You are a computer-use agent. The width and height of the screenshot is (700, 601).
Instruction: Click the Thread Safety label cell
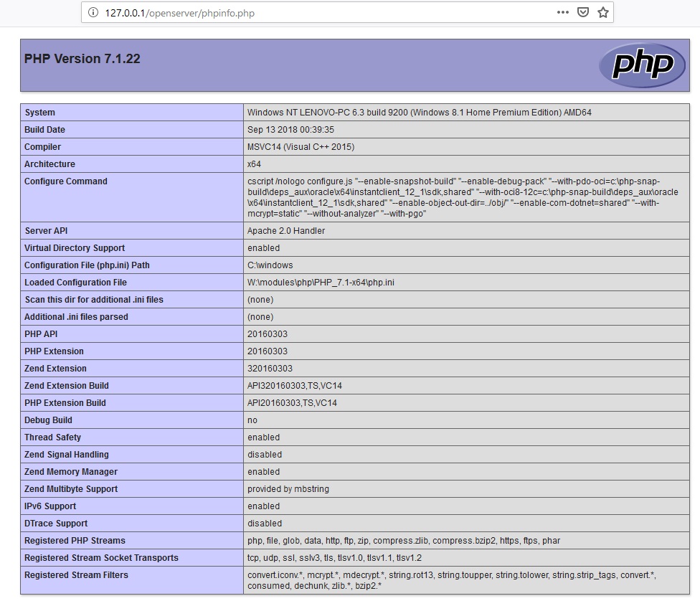(53, 437)
